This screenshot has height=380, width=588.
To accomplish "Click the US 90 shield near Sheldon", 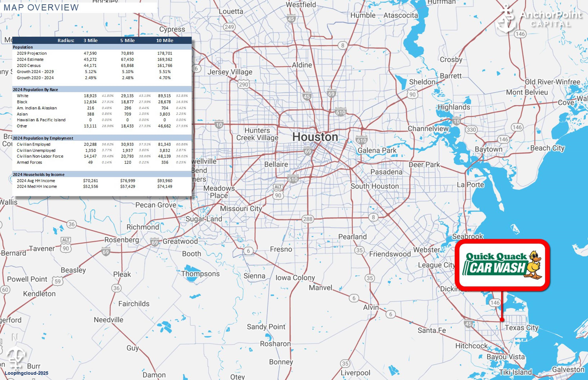I will (412, 94).
